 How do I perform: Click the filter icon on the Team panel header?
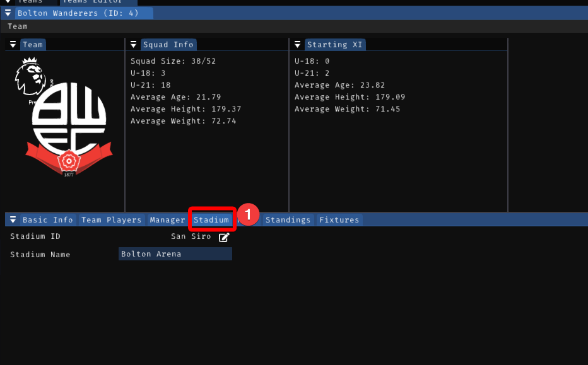click(x=12, y=44)
